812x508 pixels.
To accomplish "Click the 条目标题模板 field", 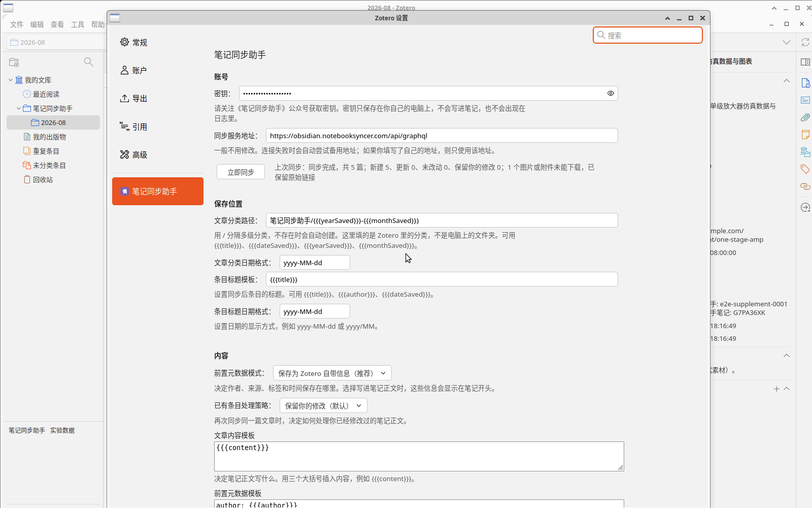I will pyautogui.click(x=442, y=279).
